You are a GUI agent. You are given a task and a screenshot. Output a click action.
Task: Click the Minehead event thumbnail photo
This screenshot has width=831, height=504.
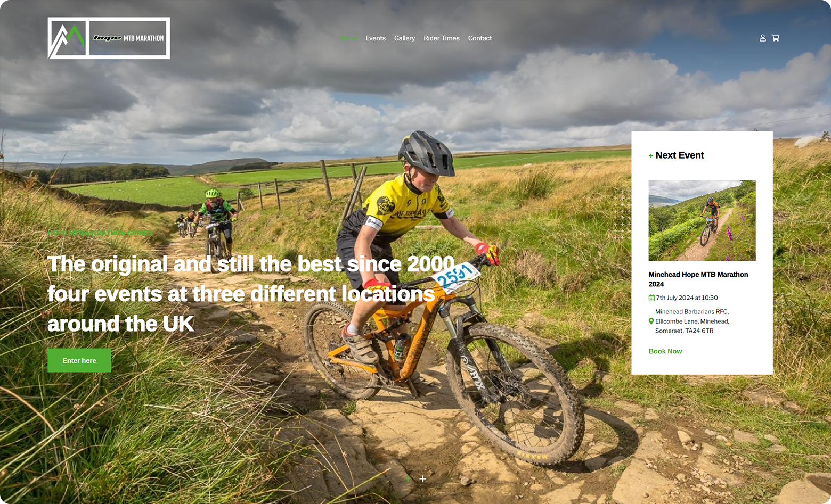[702, 220]
